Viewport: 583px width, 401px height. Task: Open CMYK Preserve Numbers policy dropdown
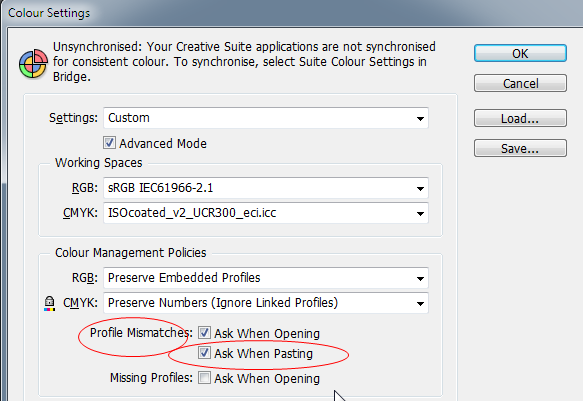point(266,303)
